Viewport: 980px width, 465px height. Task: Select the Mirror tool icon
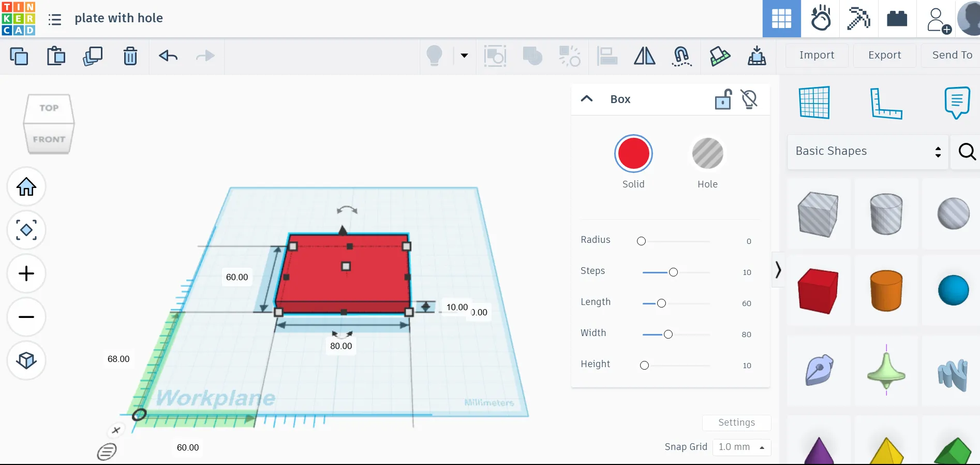[644, 56]
